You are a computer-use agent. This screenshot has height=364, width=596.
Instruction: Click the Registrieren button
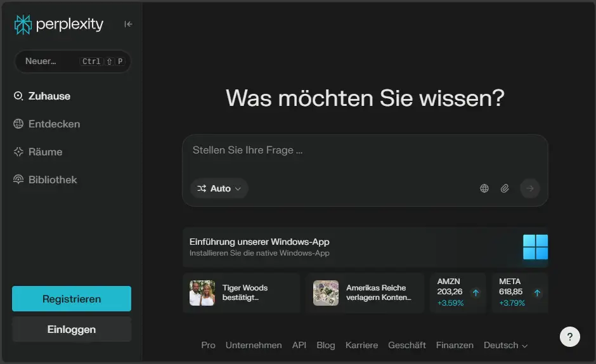tap(72, 299)
